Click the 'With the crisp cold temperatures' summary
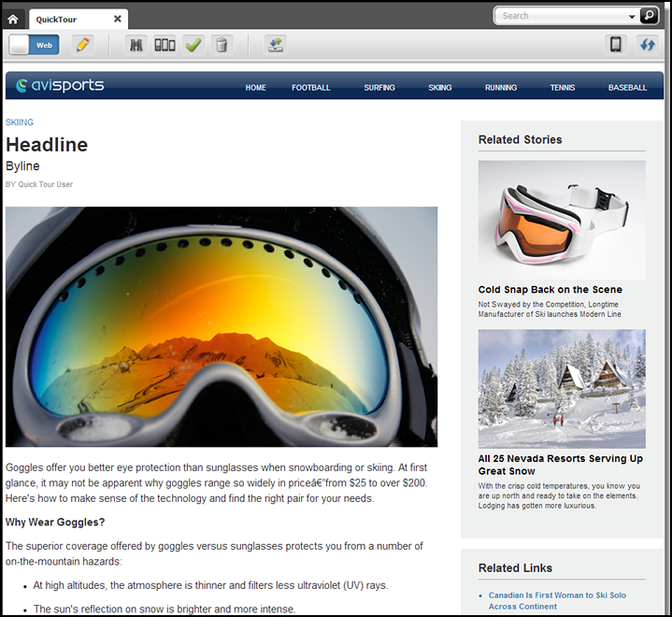Image resolution: width=672 pixels, height=617 pixels. pos(559,495)
